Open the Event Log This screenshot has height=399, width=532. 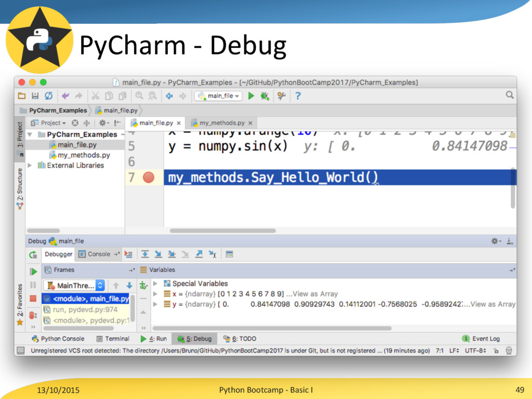(481, 339)
